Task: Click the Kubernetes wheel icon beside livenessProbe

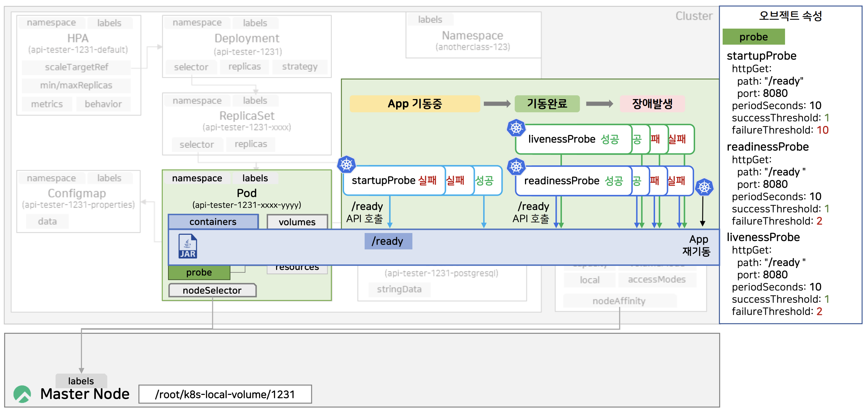Action: coord(516,128)
